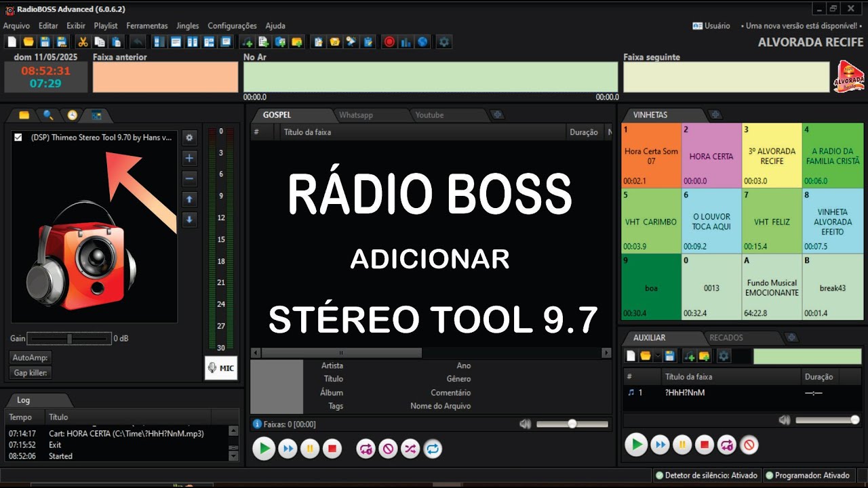Viewport: 868px width, 488px height.
Task: Move DSP plugin down in list
Action: (x=189, y=220)
